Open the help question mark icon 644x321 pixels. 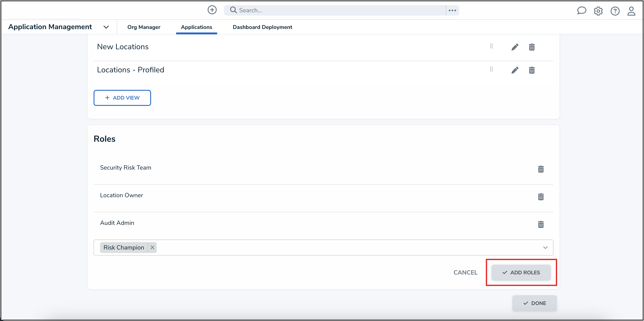coord(615,11)
